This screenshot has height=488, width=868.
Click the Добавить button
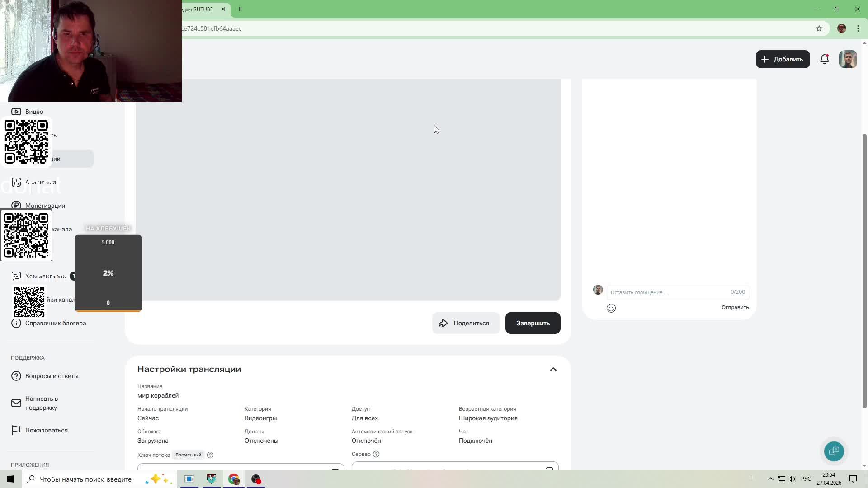coord(782,59)
